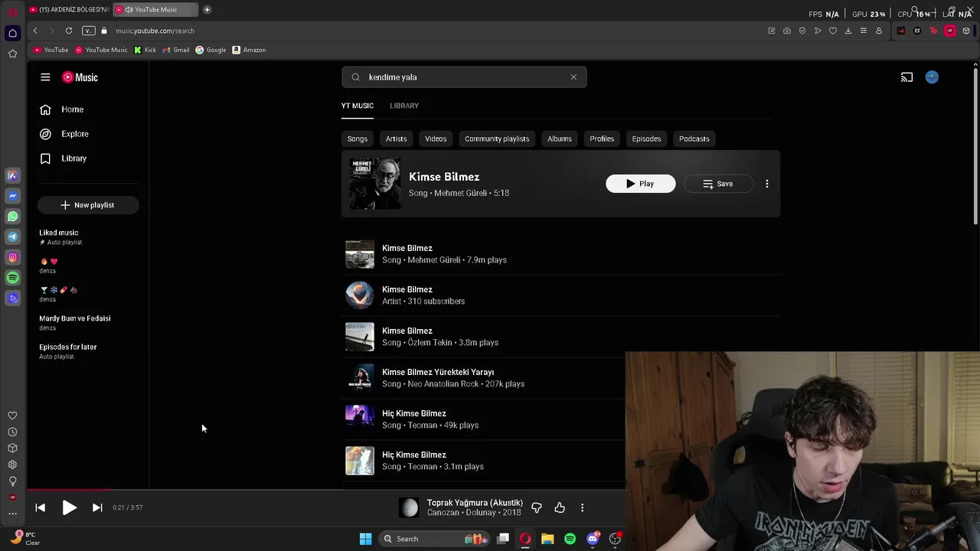Filter results by Community playlists
980x551 pixels.
[497, 139]
